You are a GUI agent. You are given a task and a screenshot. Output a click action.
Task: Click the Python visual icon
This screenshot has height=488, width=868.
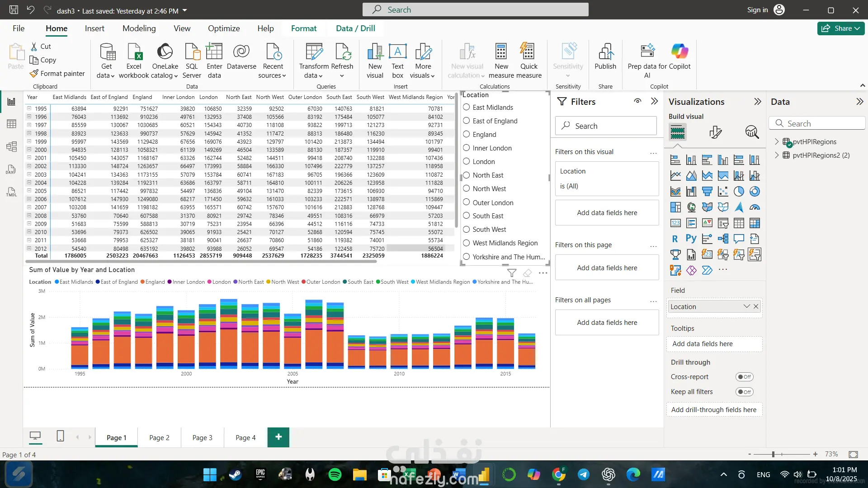[x=691, y=239]
